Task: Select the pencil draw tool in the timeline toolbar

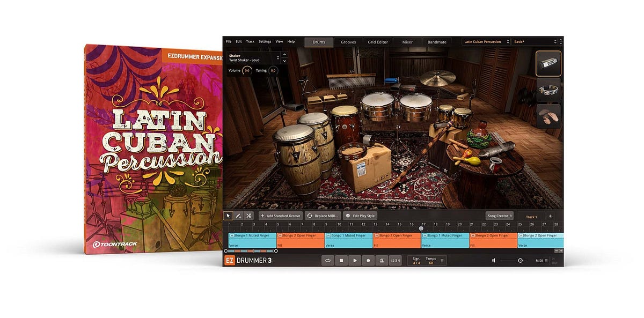Action: tap(239, 215)
